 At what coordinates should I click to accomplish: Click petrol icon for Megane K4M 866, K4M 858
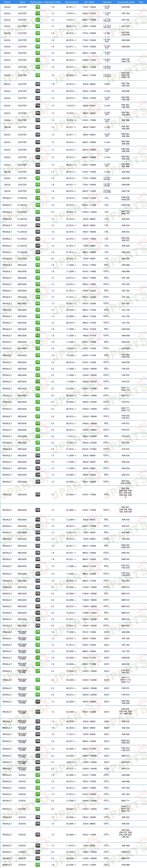[x=38, y=356]
